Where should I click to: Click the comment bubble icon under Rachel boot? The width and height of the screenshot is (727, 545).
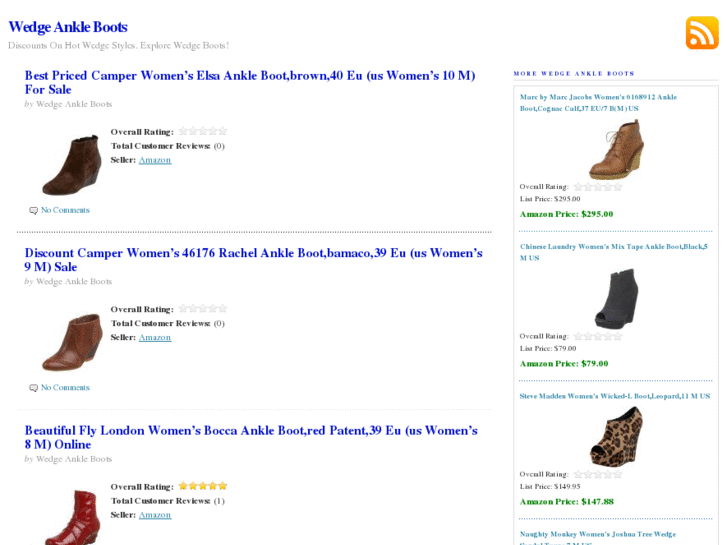point(34,388)
